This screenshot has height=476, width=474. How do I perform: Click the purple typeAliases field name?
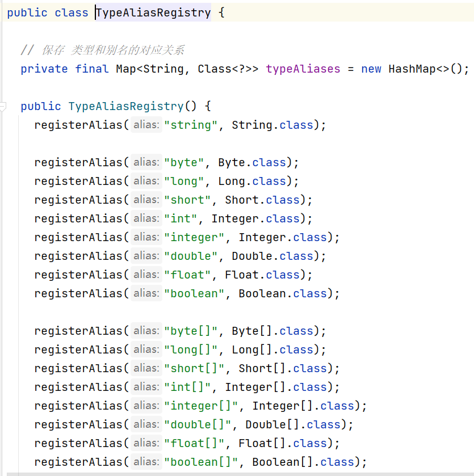[303, 69]
